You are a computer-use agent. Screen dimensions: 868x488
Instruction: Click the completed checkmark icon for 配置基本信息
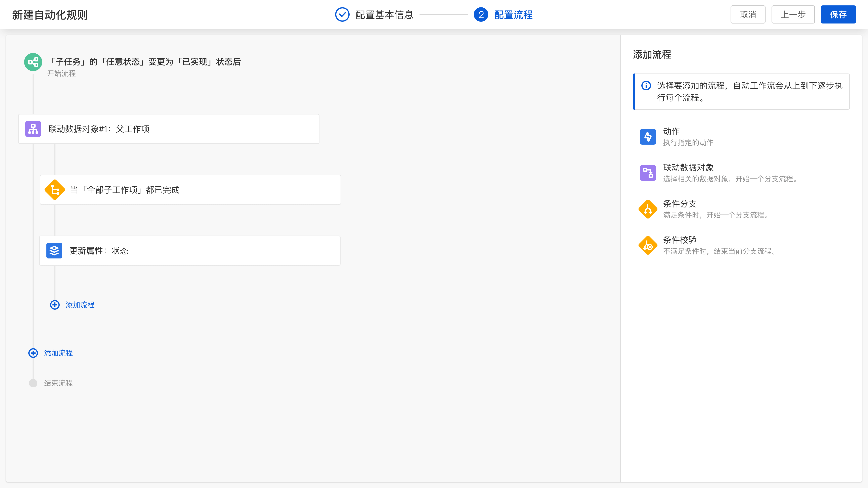tap(342, 14)
